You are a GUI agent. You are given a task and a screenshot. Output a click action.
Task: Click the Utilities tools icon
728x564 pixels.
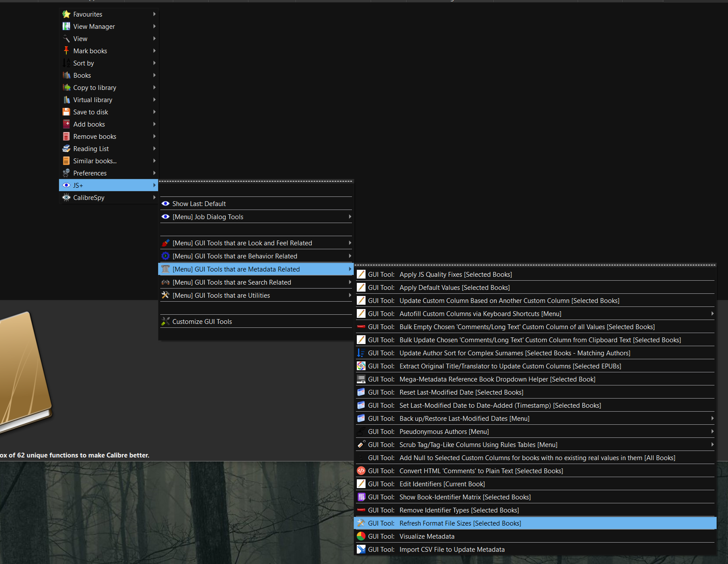166,296
